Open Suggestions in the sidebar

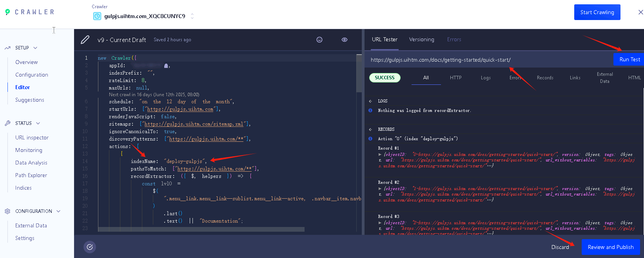click(30, 100)
